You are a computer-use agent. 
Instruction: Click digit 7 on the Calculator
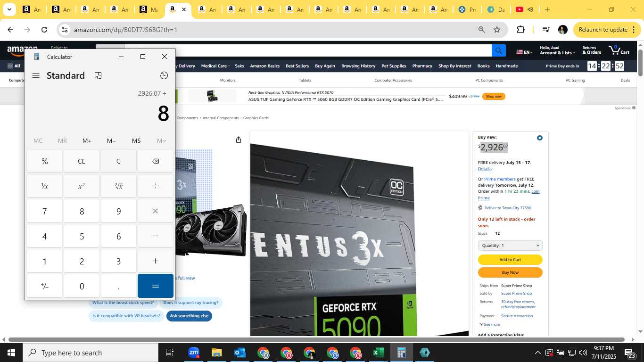coord(45,211)
